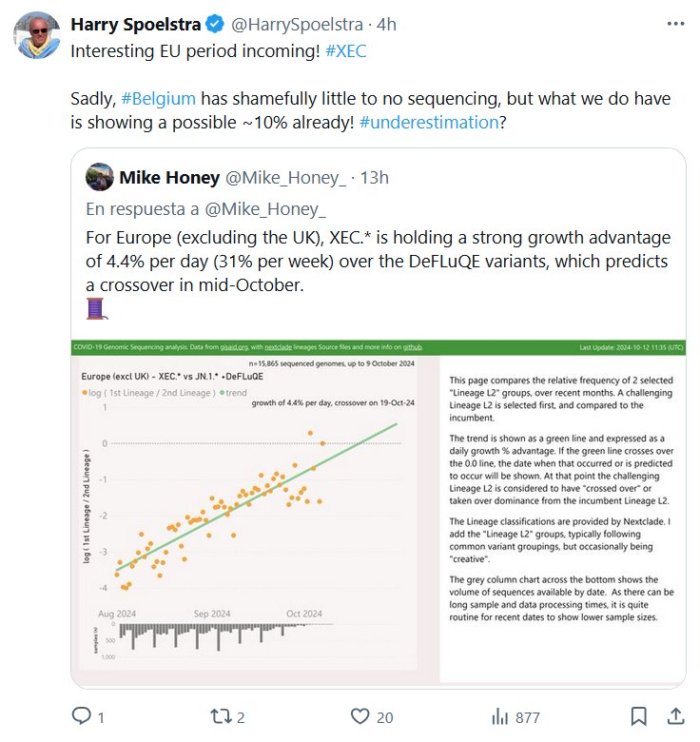Like the tweet with heart icon
The width and height of the screenshot is (700, 742).
pyautogui.click(x=360, y=716)
